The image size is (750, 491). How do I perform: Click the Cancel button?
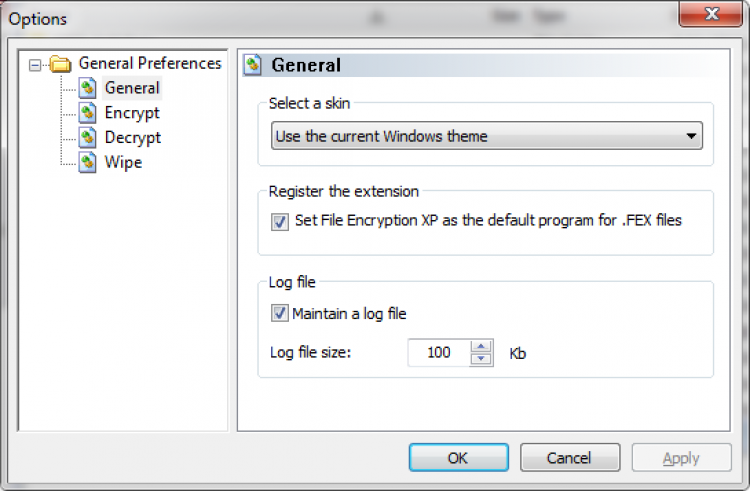[x=570, y=458]
